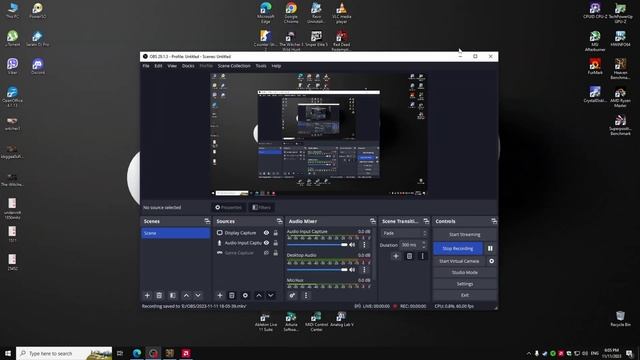
Task: Open transition properties three-dot menu
Action: (422, 256)
